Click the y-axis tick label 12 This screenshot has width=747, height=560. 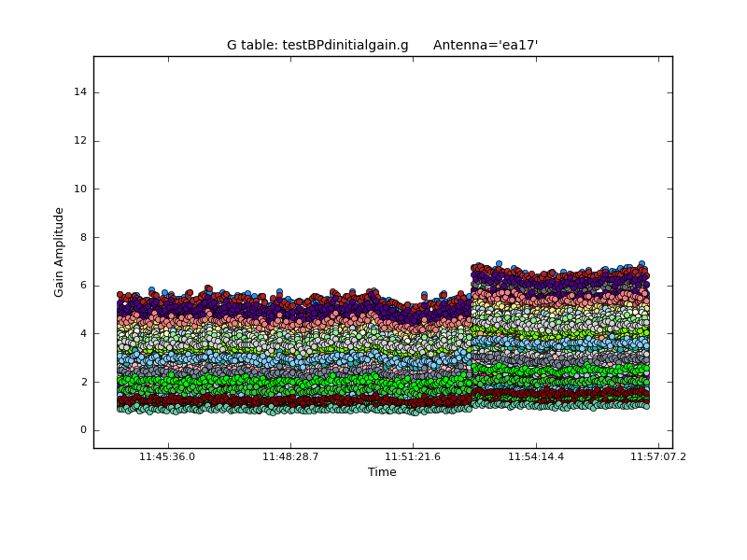[x=80, y=140]
